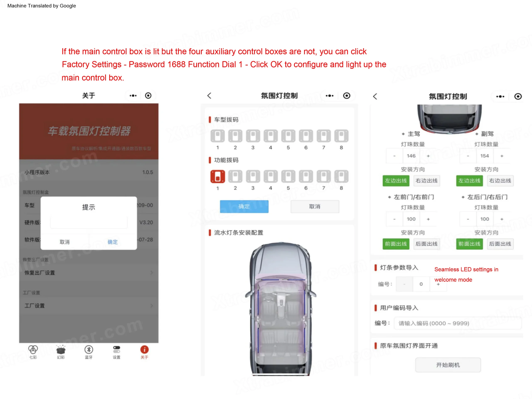Click the 用户编码导入 code input field
Image resolution: width=532 pixels, height=399 pixels.
point(458,324)
